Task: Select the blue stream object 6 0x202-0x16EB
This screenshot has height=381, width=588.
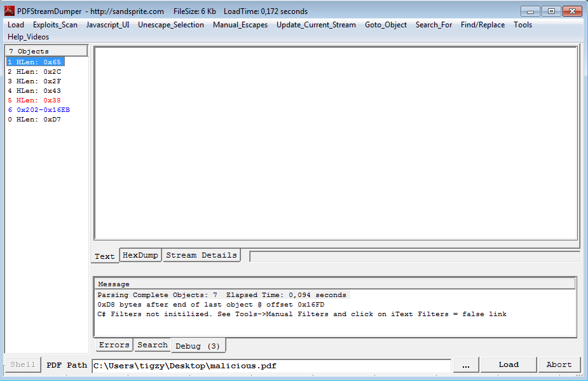Action: coord(39,110)
